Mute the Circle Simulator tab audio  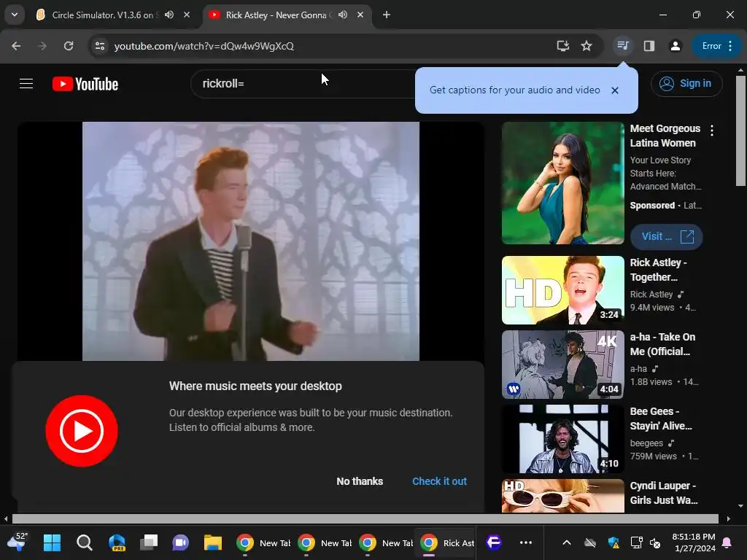pyautogui.click(x=169, y=15)
